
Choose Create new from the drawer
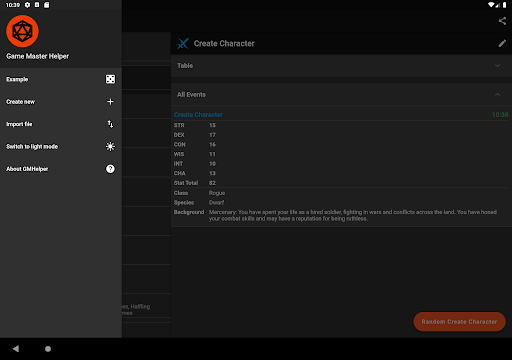click(x=61, y=102)
